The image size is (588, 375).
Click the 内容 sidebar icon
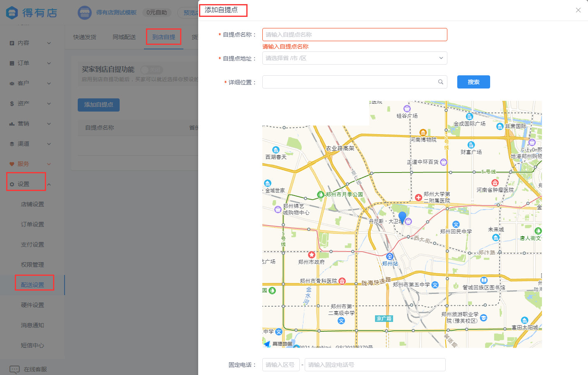(x=12, y=43)
